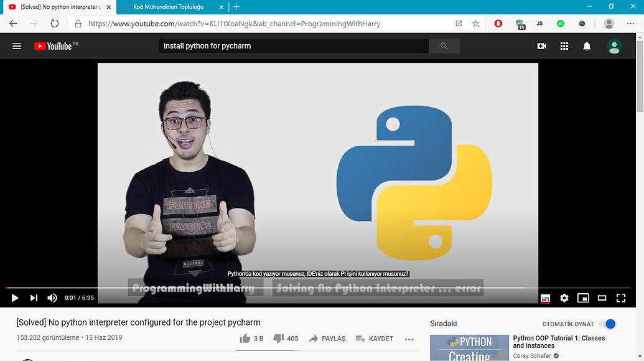The image size is (644, 361).
Task: Mute the video volume
Action: [52, 298]
